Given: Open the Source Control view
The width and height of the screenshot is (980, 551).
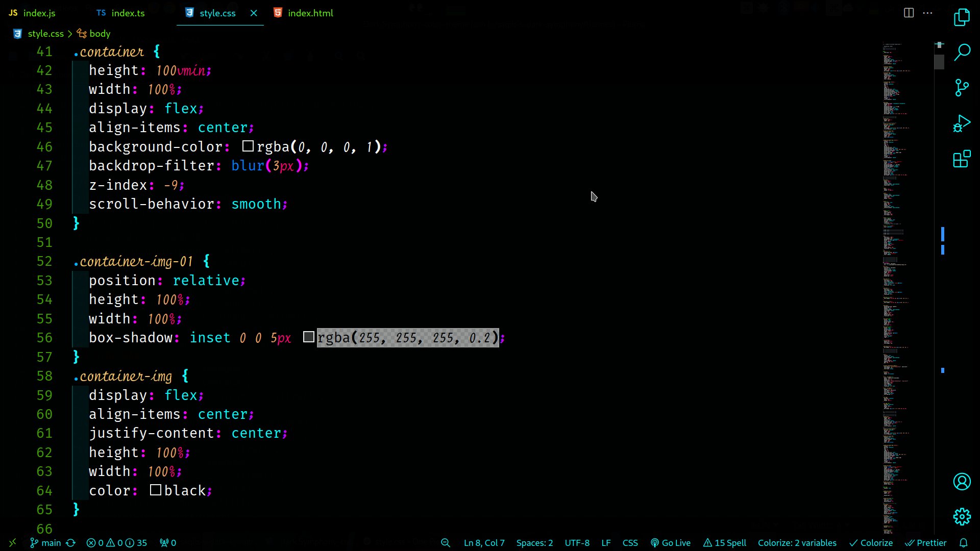Looking at the screenshot, I should coord(962,88).
